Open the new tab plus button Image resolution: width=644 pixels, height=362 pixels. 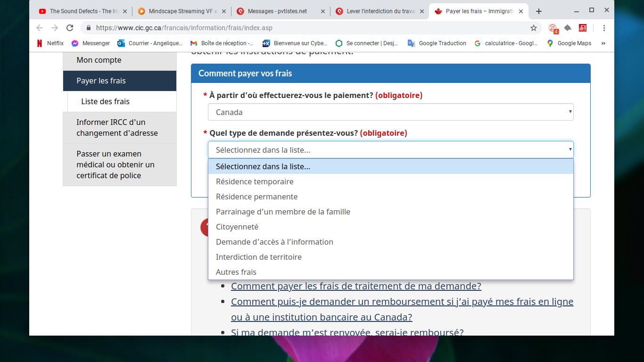[539, 11]
